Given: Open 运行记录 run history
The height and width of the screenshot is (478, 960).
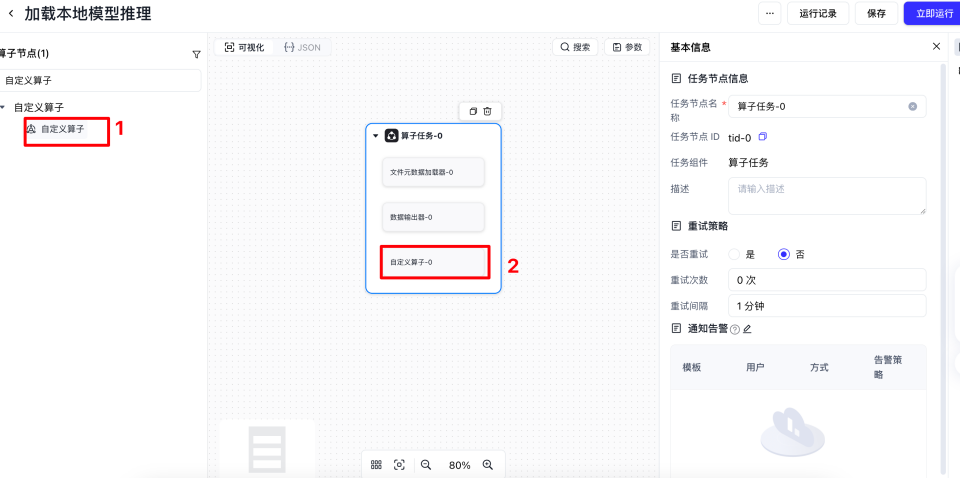Looking at the screenshot, I should pyautogui.click(x=818, y=13).
